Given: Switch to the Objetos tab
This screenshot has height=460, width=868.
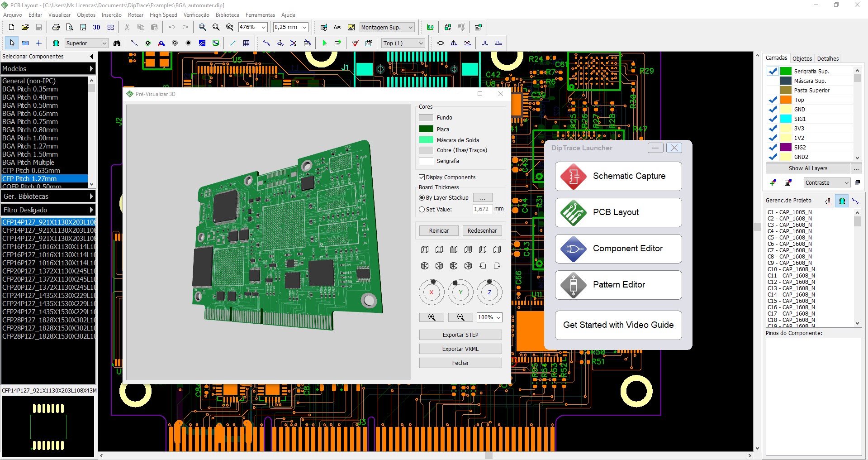Looking at the screenshot, I should tap(802, 58).
